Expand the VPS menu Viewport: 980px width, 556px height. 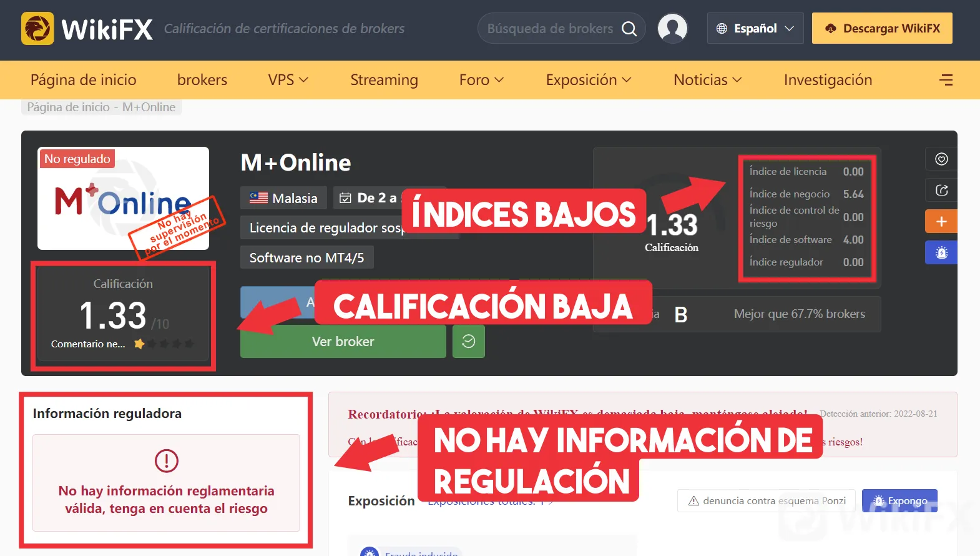[x=288, y=80]
